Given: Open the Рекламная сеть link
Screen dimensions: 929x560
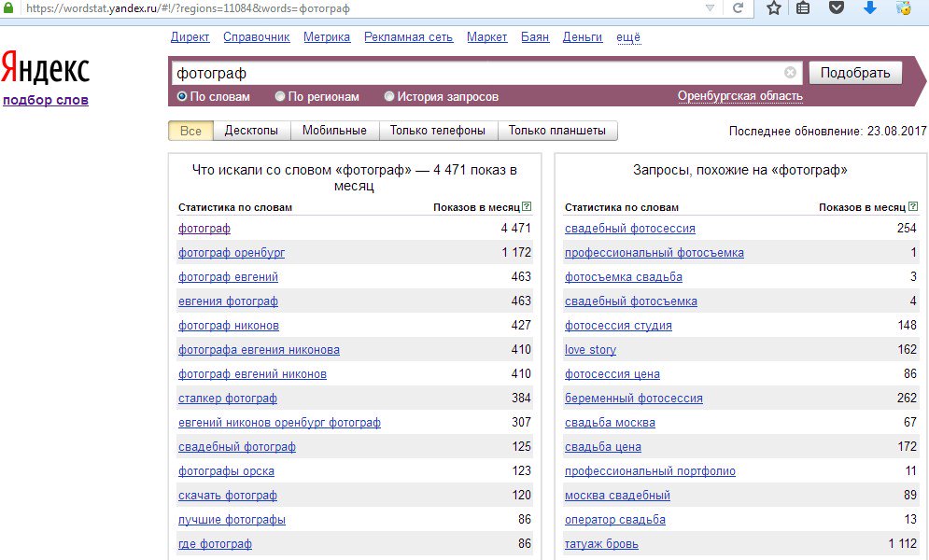Looking at the screenshot, I should click(408, 37).
